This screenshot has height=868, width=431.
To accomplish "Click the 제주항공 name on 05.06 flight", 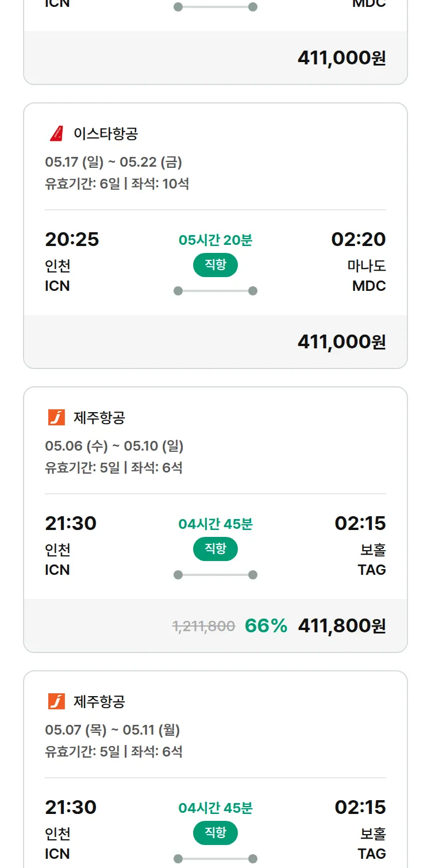I will click(99, 418).
